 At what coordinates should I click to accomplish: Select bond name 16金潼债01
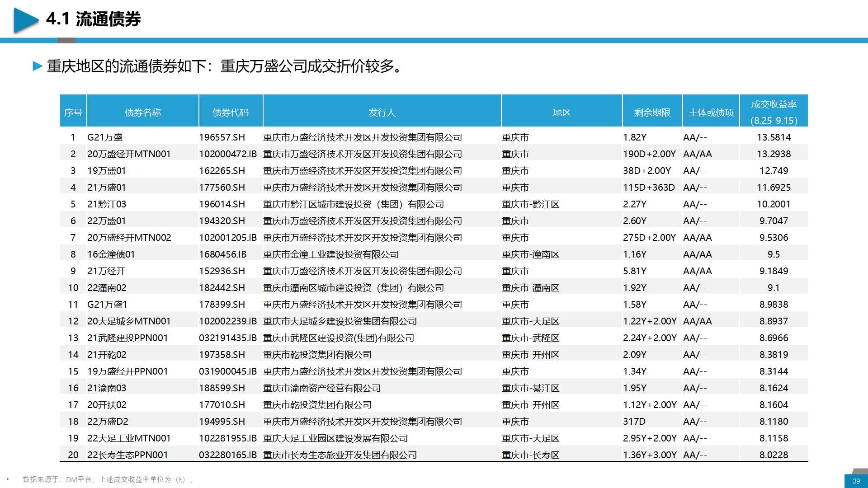tap(111, 254)
